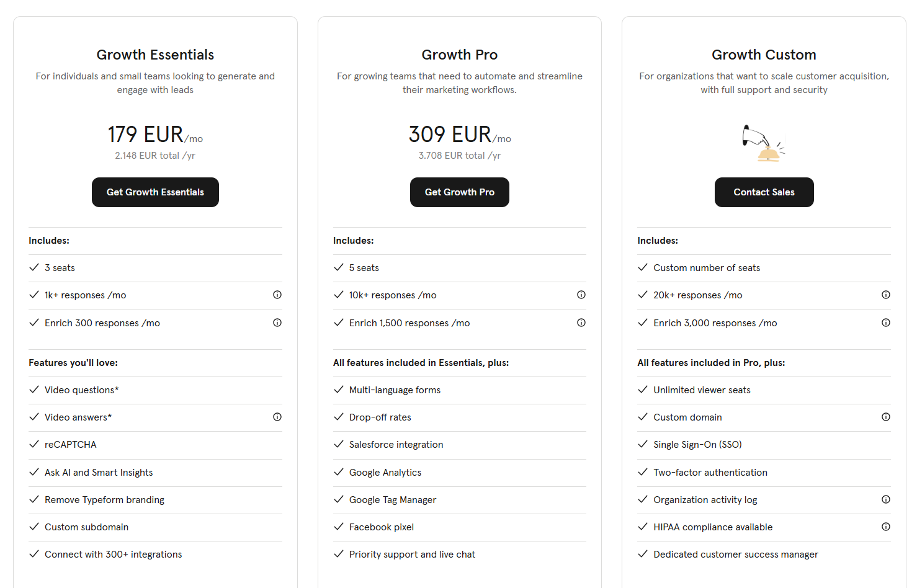Click checkmark next to Single Sign-On (SSO)
The width and height of the screenshot is (917, 588).
643,444
